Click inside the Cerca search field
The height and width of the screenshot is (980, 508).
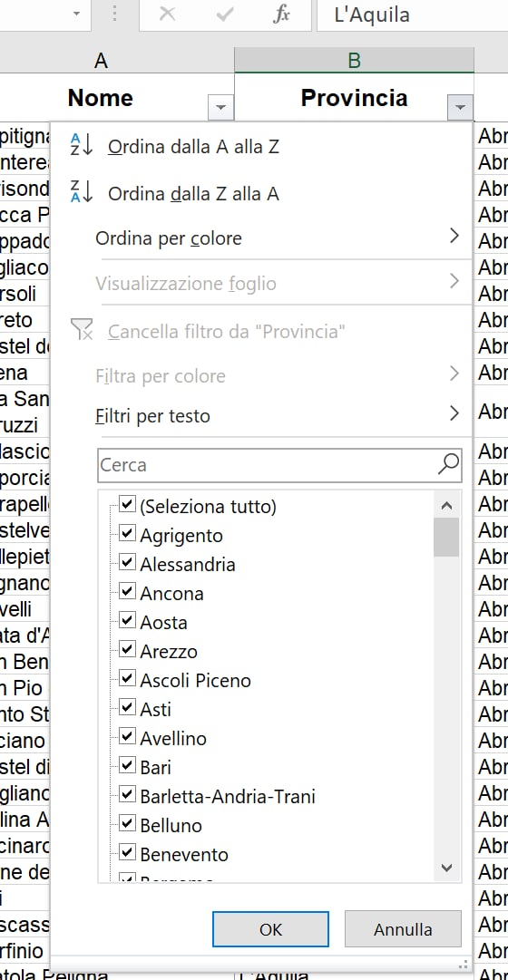click(267, 465)
